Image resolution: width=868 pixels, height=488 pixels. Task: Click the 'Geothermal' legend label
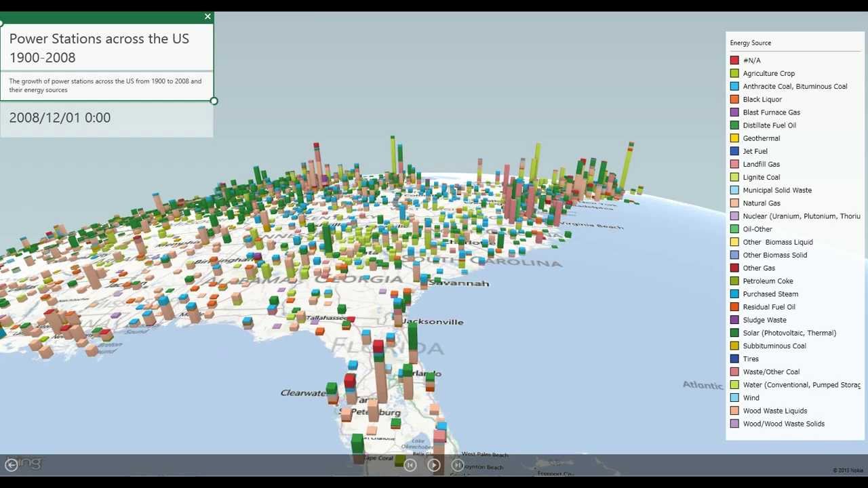point(762,138)
